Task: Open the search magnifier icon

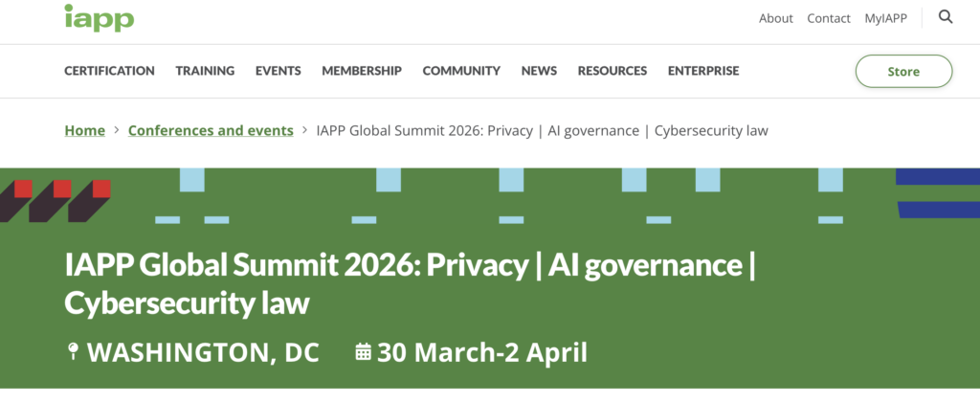Action: click(946, 17)
